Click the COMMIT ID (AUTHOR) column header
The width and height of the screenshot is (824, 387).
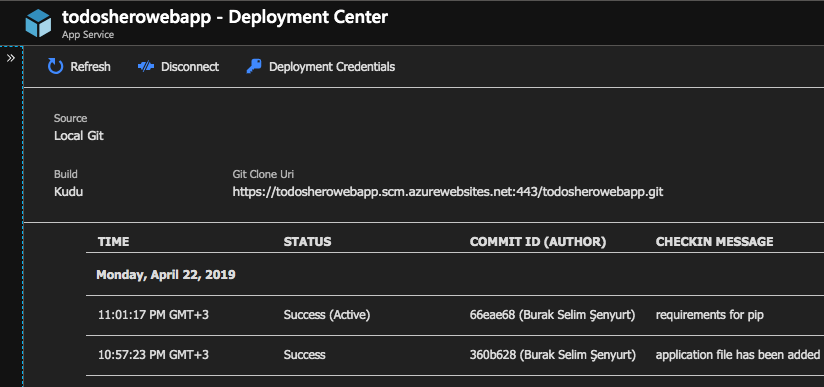tap(538, 242)
